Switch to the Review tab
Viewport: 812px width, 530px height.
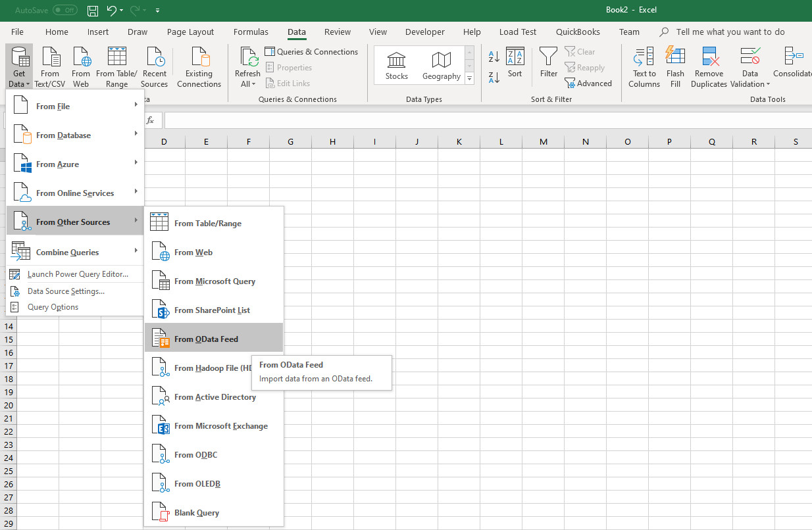point(338,32)
